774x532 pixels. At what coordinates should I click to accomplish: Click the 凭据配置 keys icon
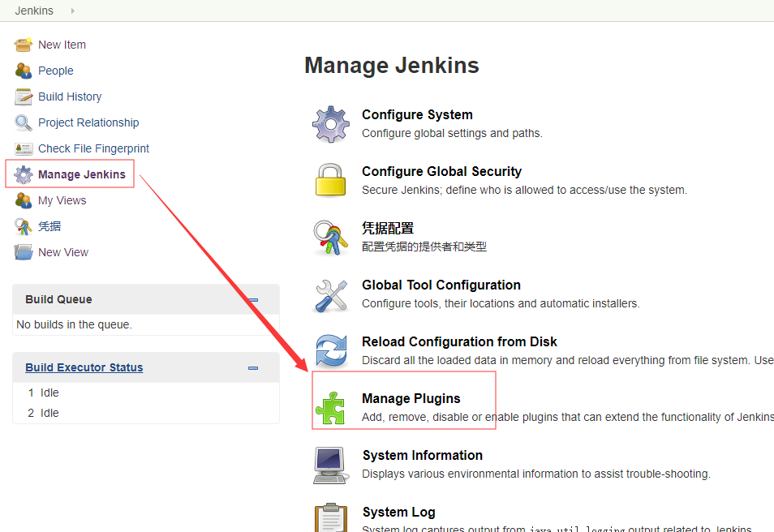(x=331, y=238)
